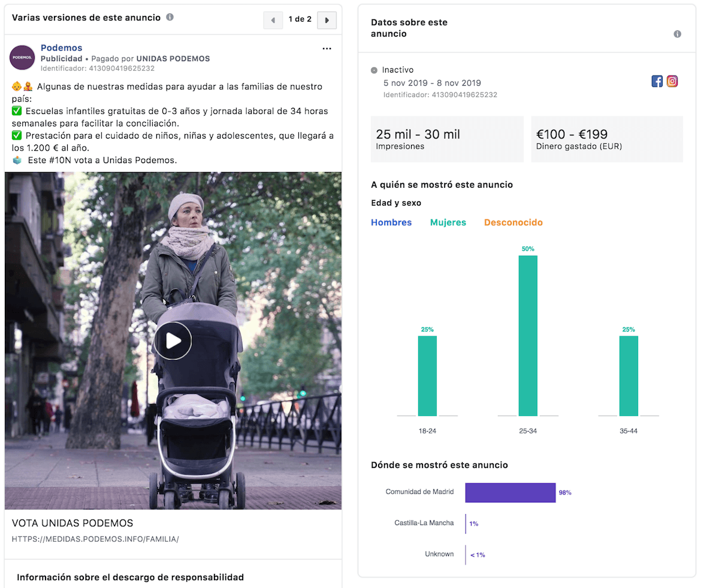The width and height of the screenshot is (719, 588).
Task: Select the Mujeres legend label
Action: (448, 222)
